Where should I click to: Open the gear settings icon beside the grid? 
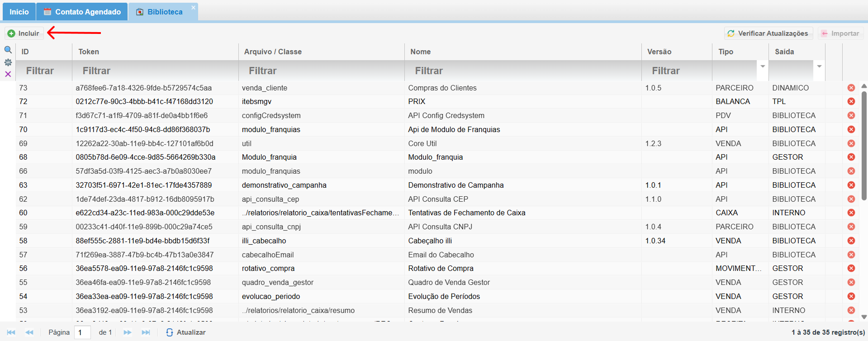pyautogui.click(x=8, y=62)
